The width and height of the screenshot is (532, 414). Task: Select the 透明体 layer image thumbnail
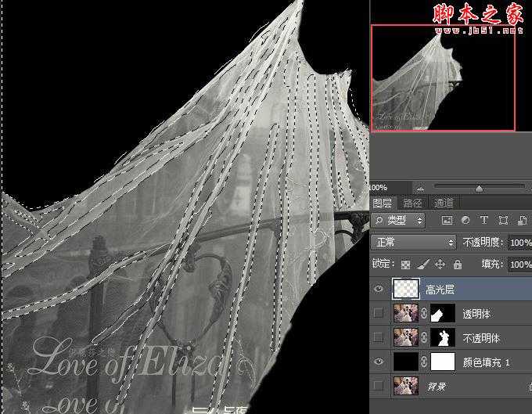pyautogui.click(x=406, y=313)
